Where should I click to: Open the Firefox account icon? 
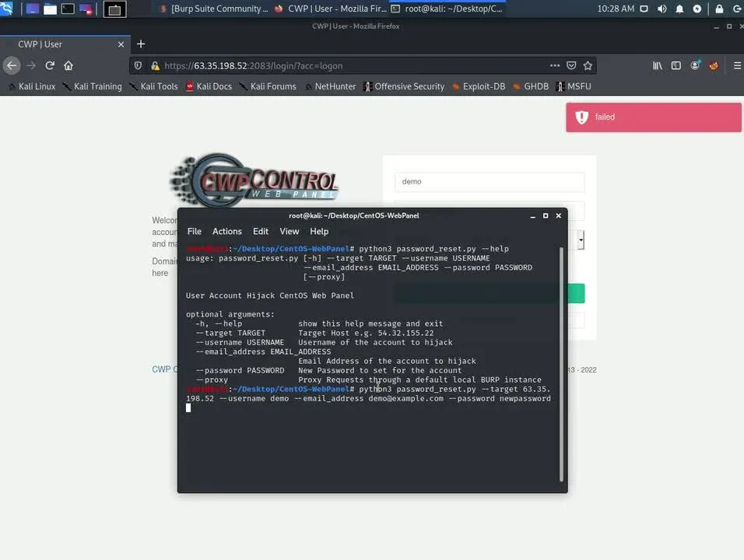tap(695, 65)
